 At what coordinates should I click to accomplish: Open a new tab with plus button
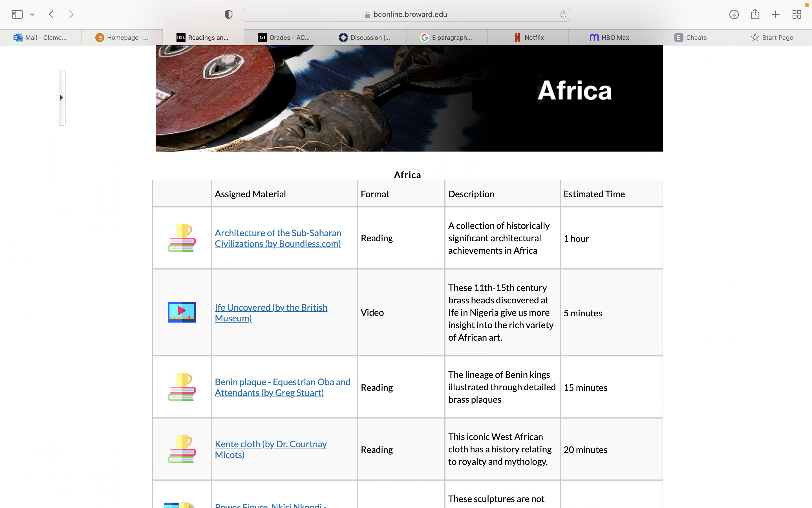(776, 14)
